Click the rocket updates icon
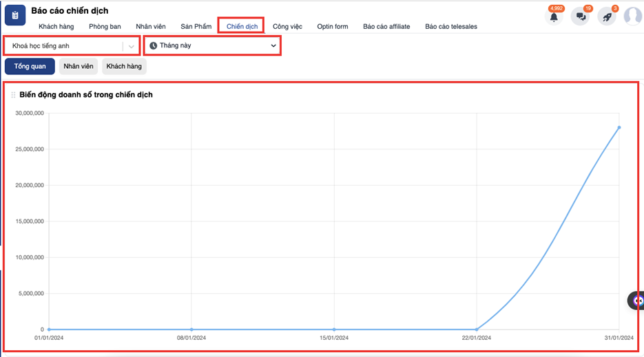644x357 pixels. tap(607, 17)
